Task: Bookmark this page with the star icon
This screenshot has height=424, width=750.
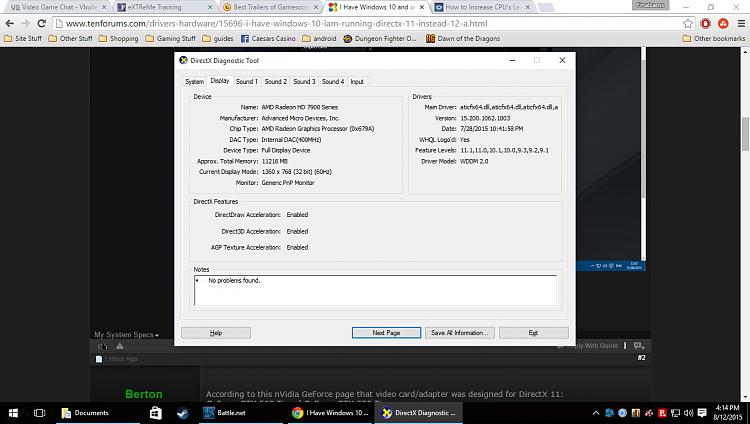Action: [x=688, y=23]
